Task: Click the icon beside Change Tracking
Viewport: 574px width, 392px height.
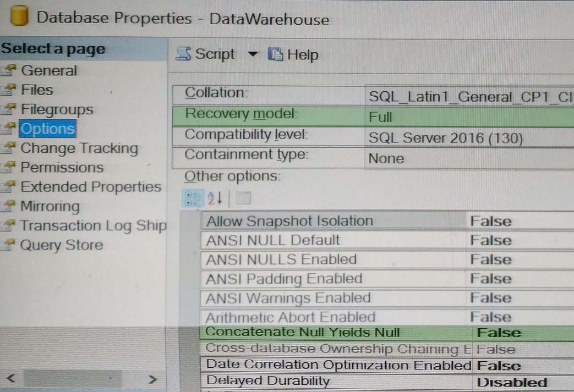Action: click(9, 147)
